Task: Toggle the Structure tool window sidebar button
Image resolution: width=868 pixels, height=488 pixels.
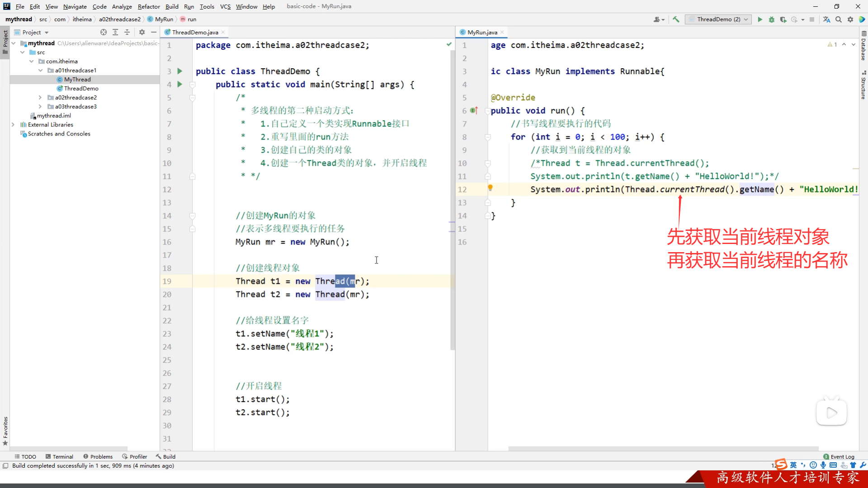Action: point(863,86)
